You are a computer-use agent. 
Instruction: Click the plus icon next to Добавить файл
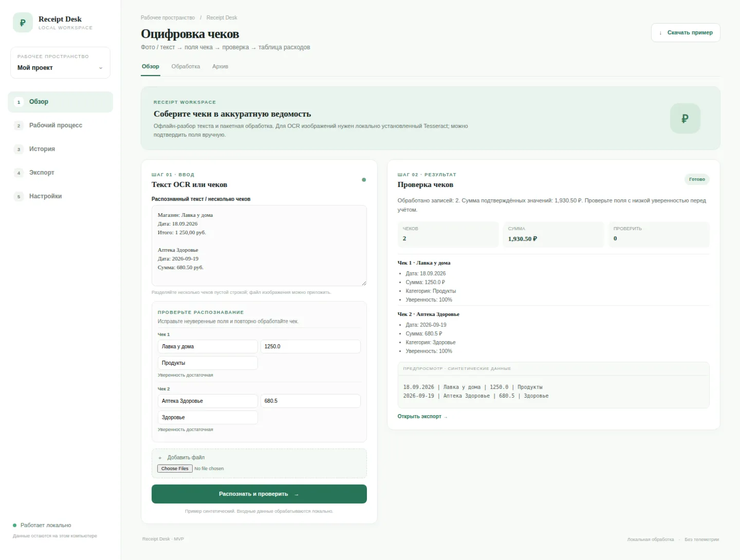[x=160, y=458]
